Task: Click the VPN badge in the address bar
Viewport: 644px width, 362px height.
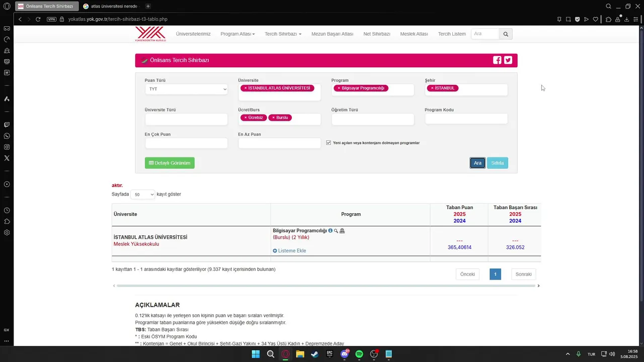Action: tap(51, 19)
